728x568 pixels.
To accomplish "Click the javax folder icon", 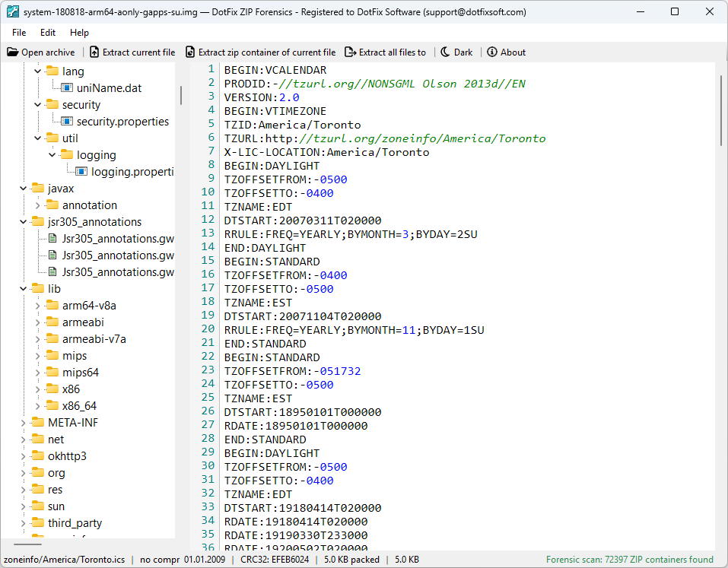I will 38,188.
